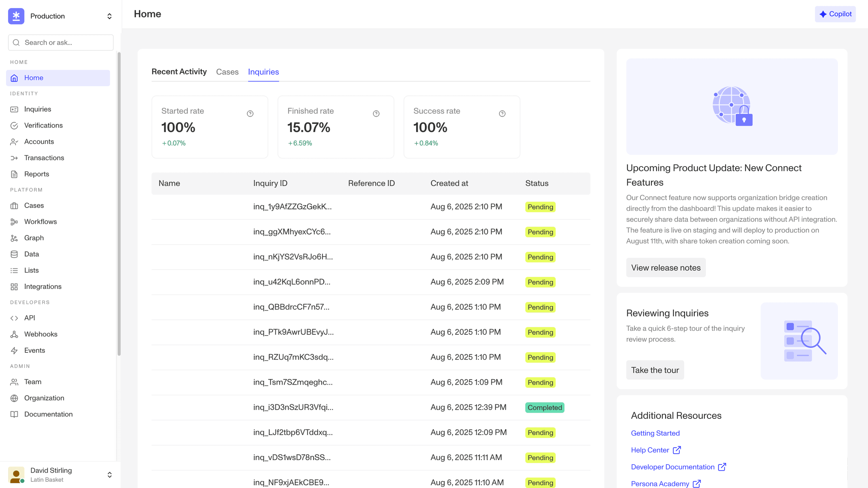Open Lists in the sidebar
Screen dimensions: 868x488
point(58,270)
